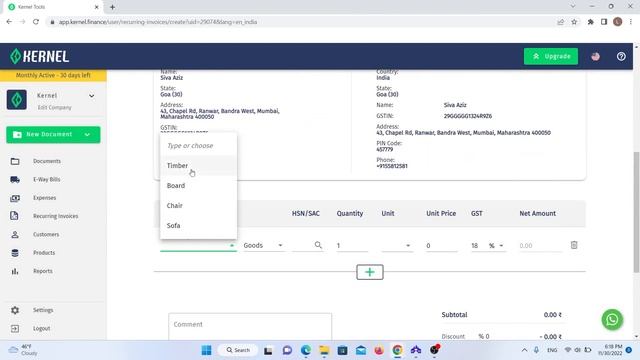Click the Type or choose product field
Viewport: 640px width, 360px height.
tap(198, 146)
